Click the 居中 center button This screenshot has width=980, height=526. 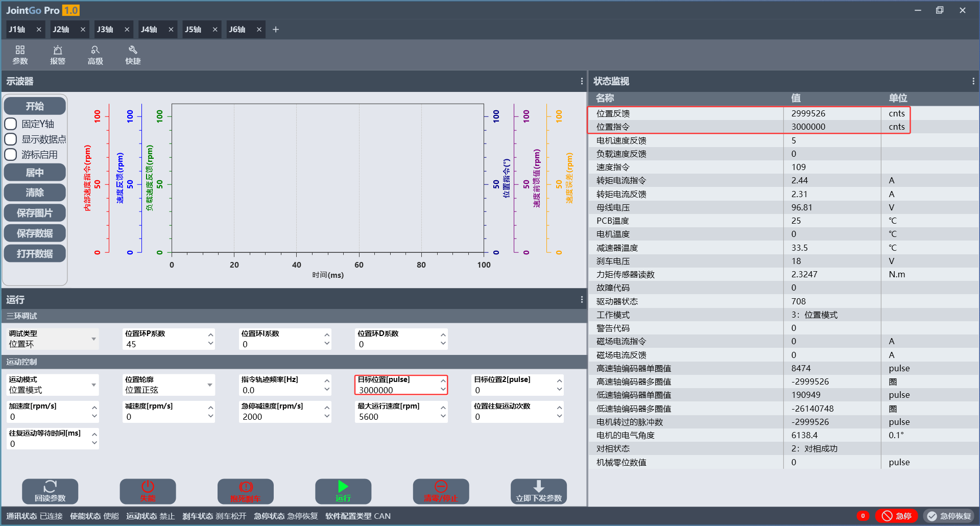[35, 173]
